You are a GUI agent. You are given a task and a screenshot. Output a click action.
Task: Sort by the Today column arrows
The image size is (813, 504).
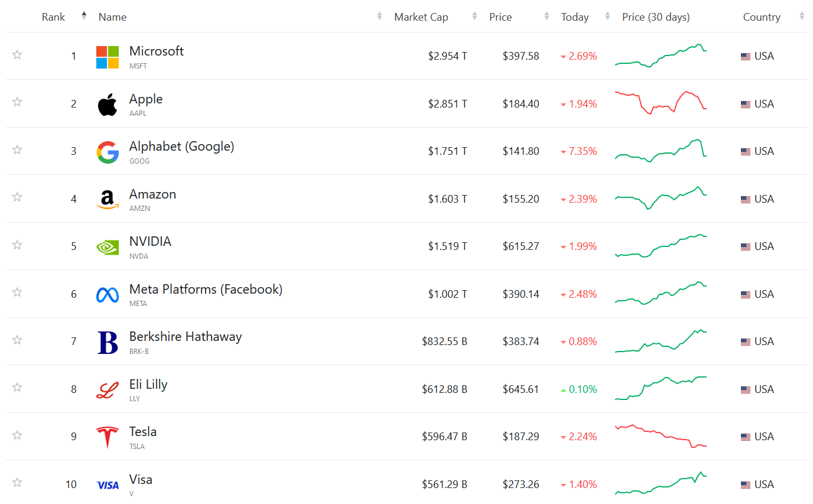(x=607, y=17)
